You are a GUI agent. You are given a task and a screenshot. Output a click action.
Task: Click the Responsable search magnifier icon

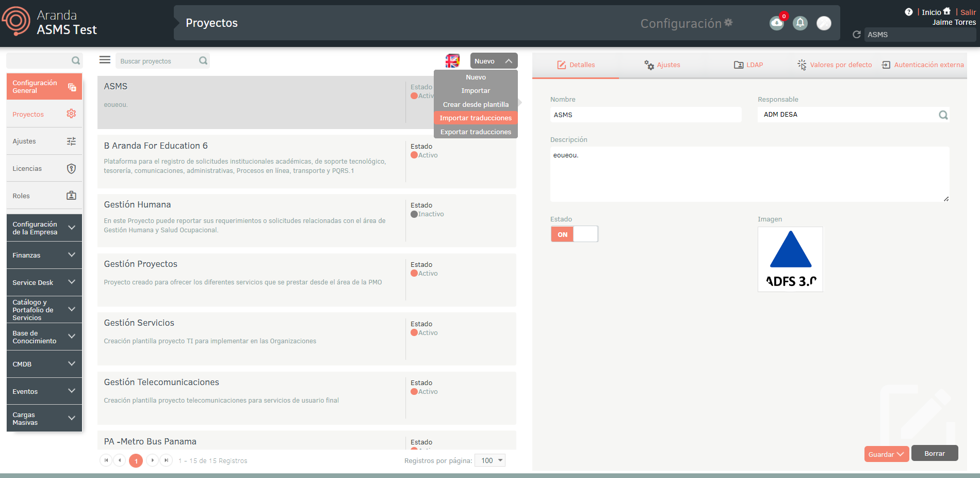(943, 115)
